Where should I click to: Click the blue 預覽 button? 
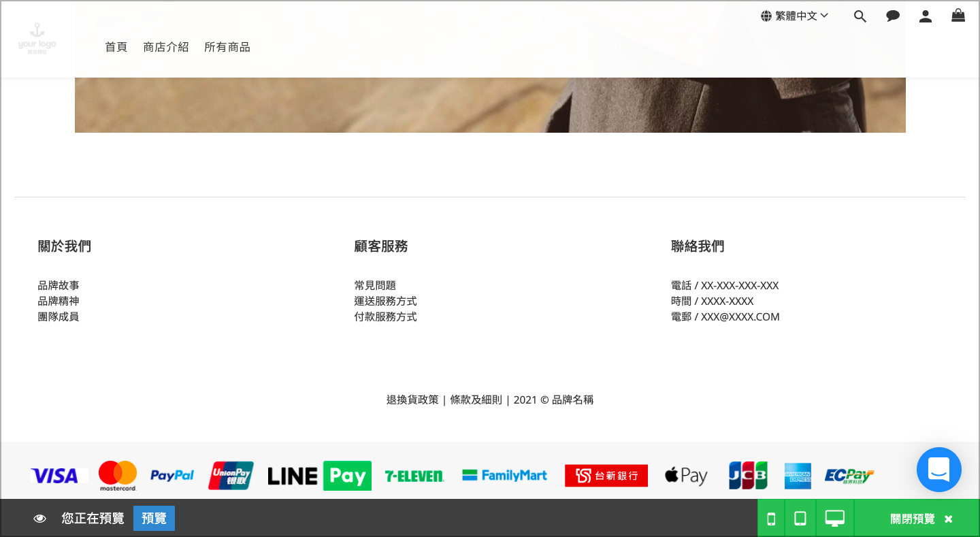tap(154, 519)
